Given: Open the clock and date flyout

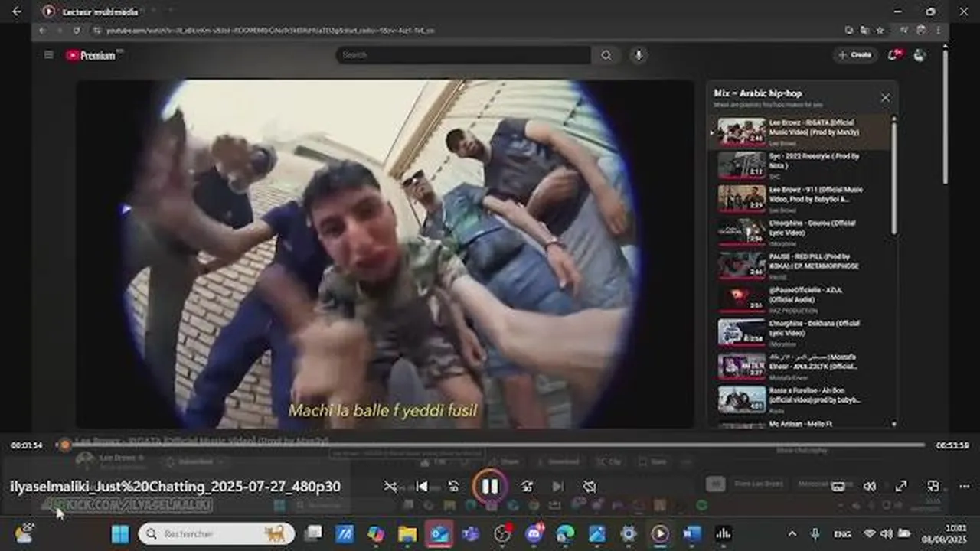Looking at the screenshot, I should coord(945,533).
